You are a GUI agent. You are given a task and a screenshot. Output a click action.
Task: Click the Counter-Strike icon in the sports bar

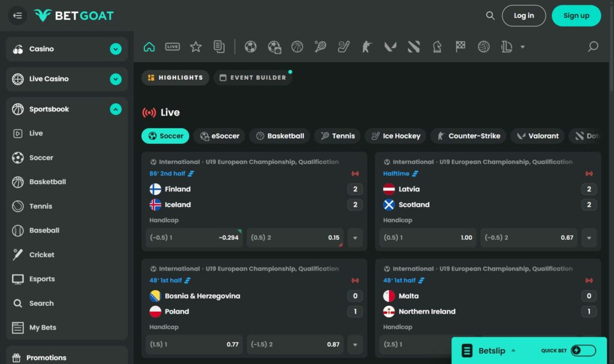point(366,46)
